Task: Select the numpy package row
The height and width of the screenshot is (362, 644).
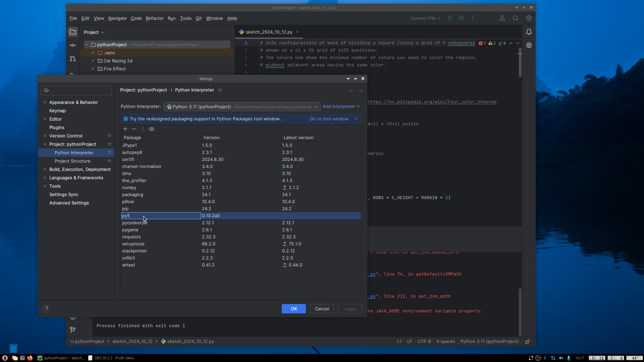Action: pos(241,188)
